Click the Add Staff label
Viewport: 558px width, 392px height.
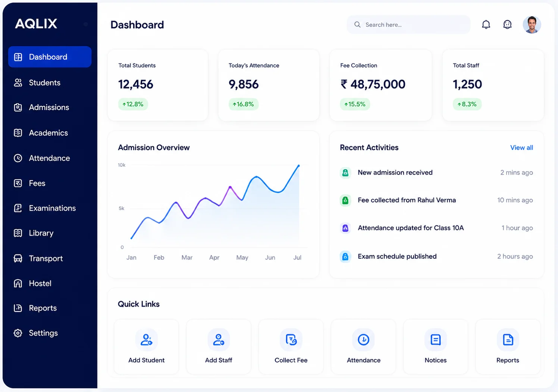pyautogui.click(x=219, y=360)
